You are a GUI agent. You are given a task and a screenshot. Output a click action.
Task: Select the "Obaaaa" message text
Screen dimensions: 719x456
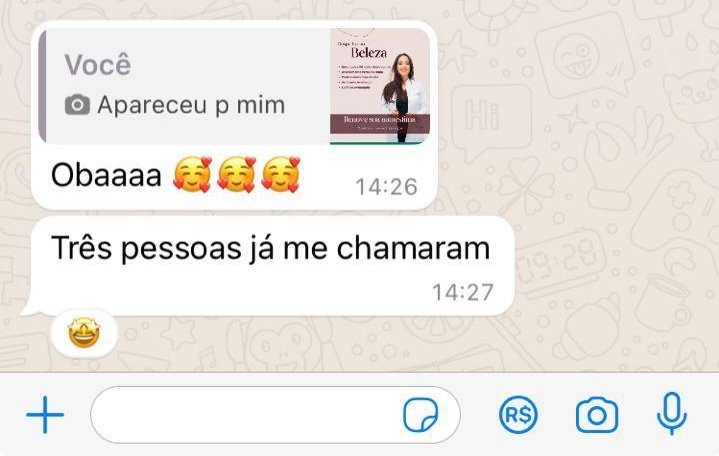[x=106, y=175]
